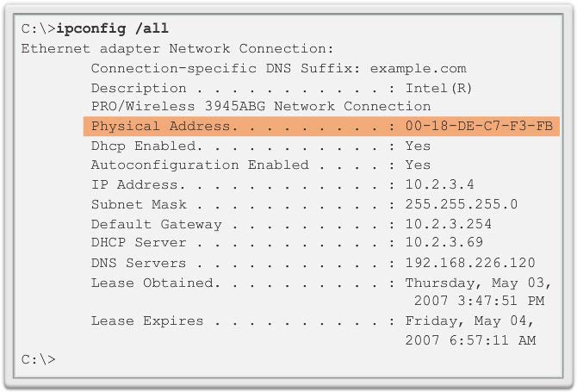
Task: Click the Default Gateway value 10.2.3.254
Action: pyautogui.click(x=448, y=224)
